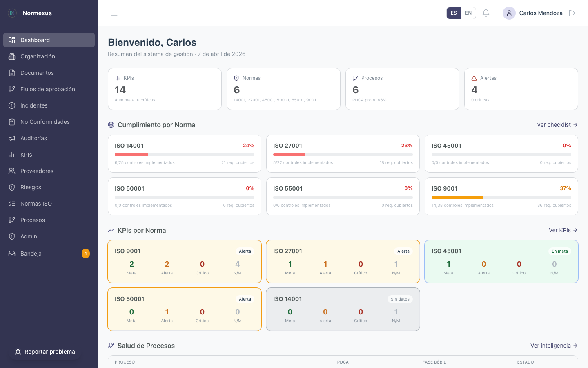Select the ES language option
588x368 pixels.
pyautogui.click(x=454, y=13)
